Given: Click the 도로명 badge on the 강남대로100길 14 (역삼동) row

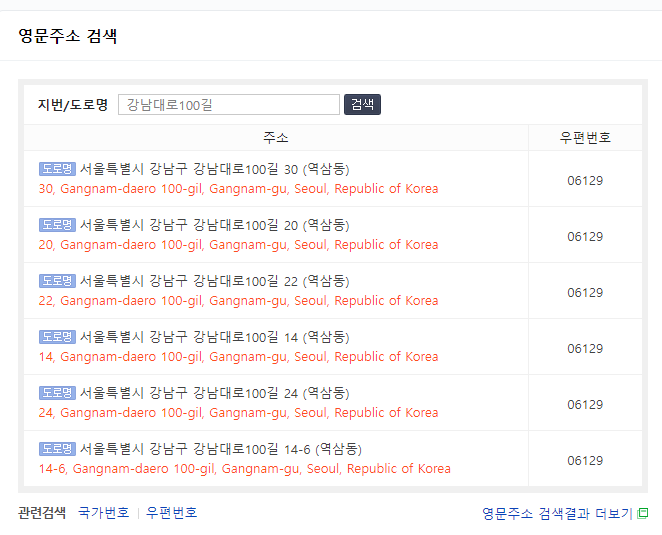Looking at the screenshot, I should click(x=57, y=337).
